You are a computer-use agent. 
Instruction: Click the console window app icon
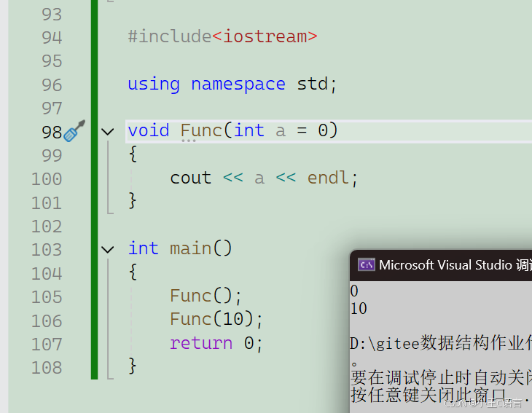click(x=366, y=265)
